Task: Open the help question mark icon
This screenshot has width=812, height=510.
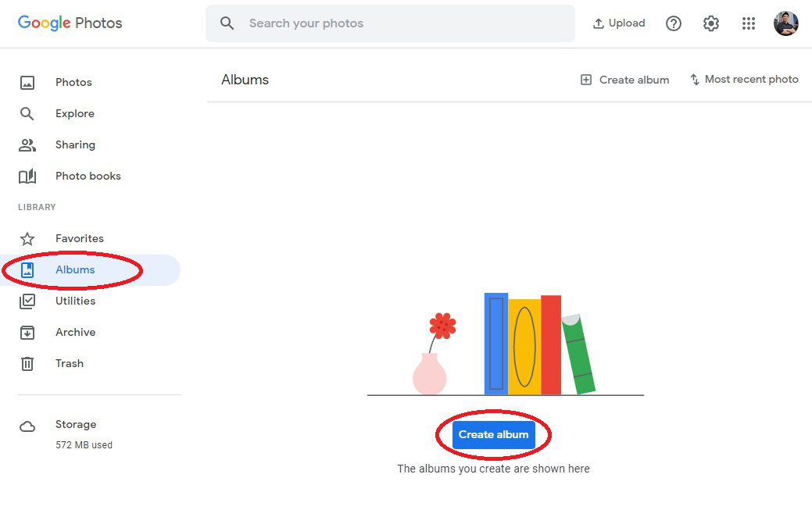Action: [x=674, y=23]
